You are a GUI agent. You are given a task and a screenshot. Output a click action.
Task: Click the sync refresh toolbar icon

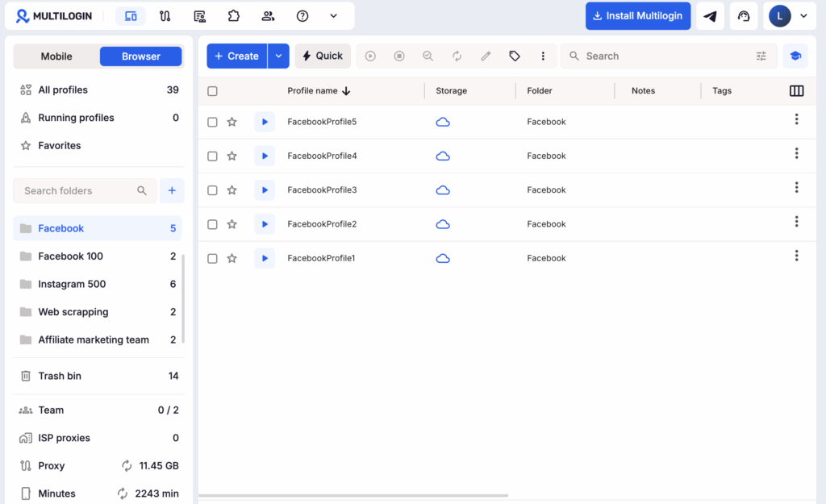[457, 56]
